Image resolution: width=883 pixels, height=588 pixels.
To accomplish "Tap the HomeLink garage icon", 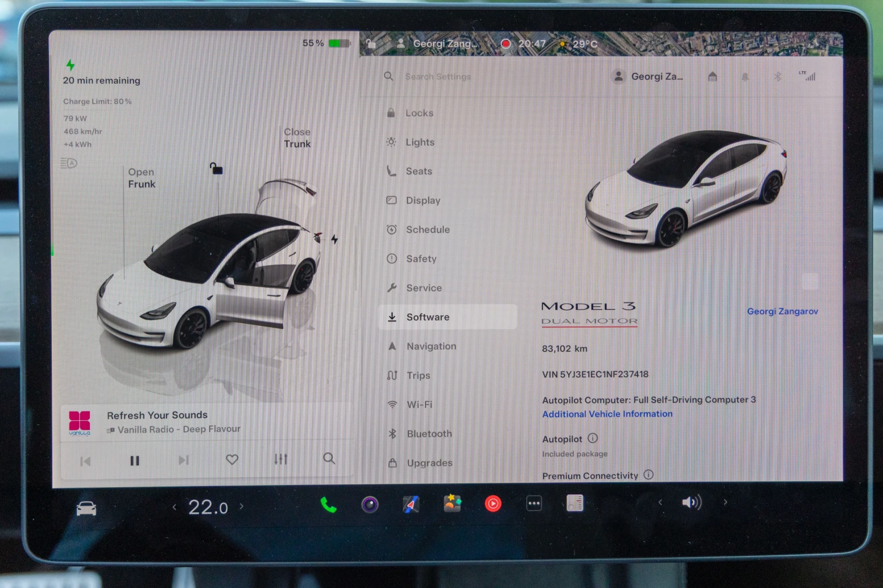I will tap(712, 77).
